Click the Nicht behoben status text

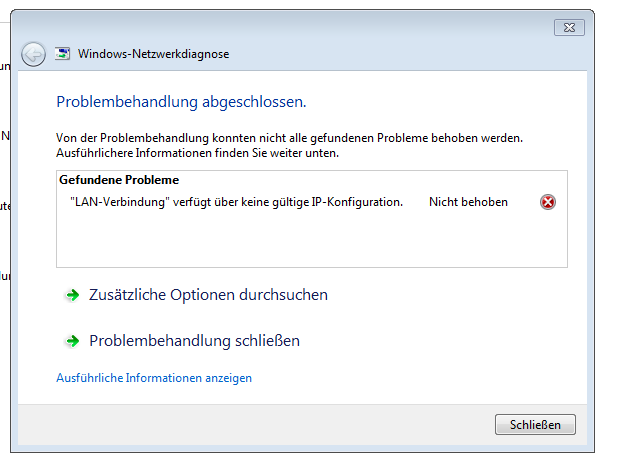point(468,202)
